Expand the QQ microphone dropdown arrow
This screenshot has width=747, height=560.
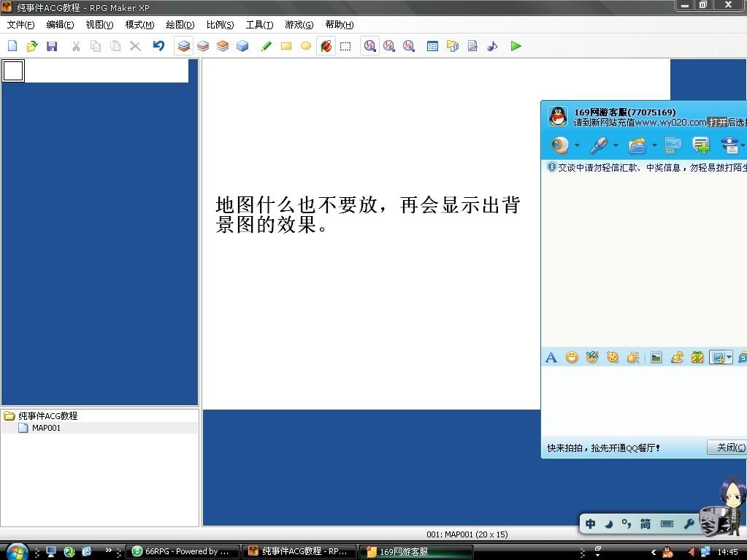pyautogui.click(x=616, y=145)
